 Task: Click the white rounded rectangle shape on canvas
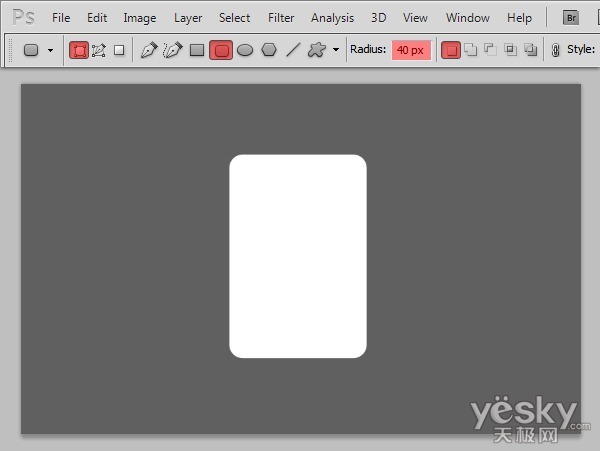click(298, 256)
